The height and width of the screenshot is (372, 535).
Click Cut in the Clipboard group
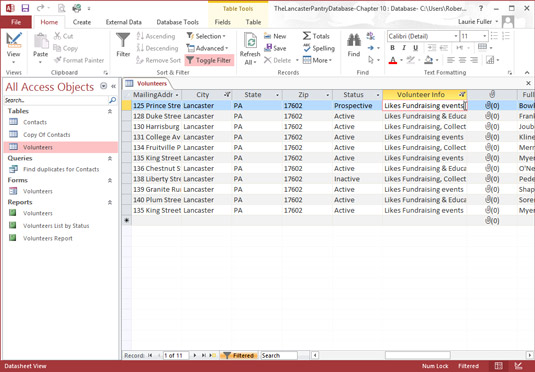(x=63, y=36)
